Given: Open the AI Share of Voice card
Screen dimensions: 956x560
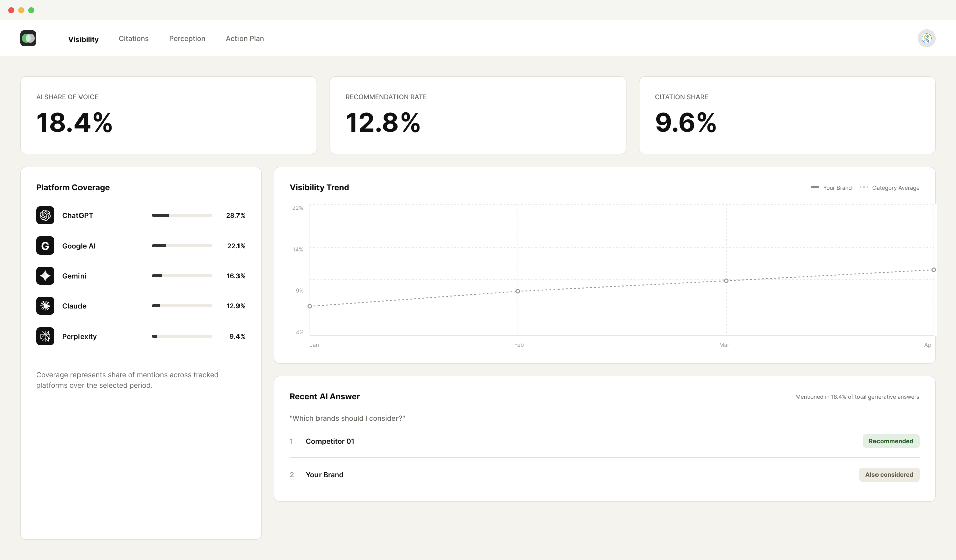Looking at the screenshot, I should pyautogui.click(x=169, y=115).
